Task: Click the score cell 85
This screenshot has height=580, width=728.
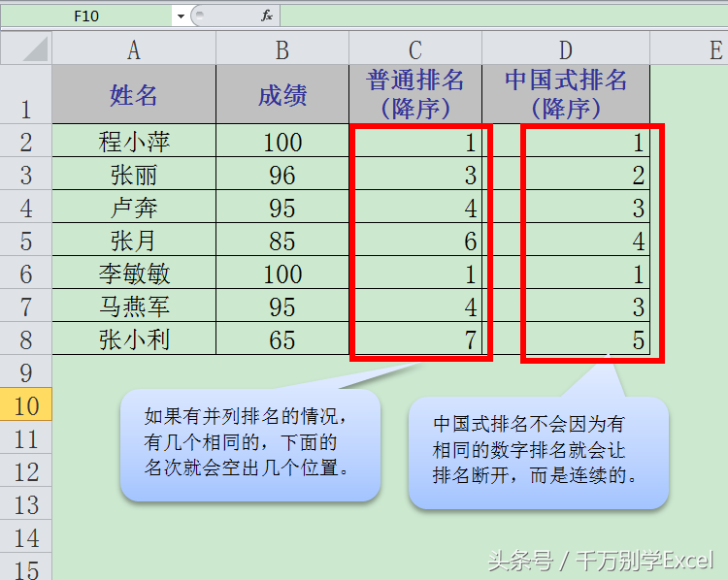Action: 282,240
